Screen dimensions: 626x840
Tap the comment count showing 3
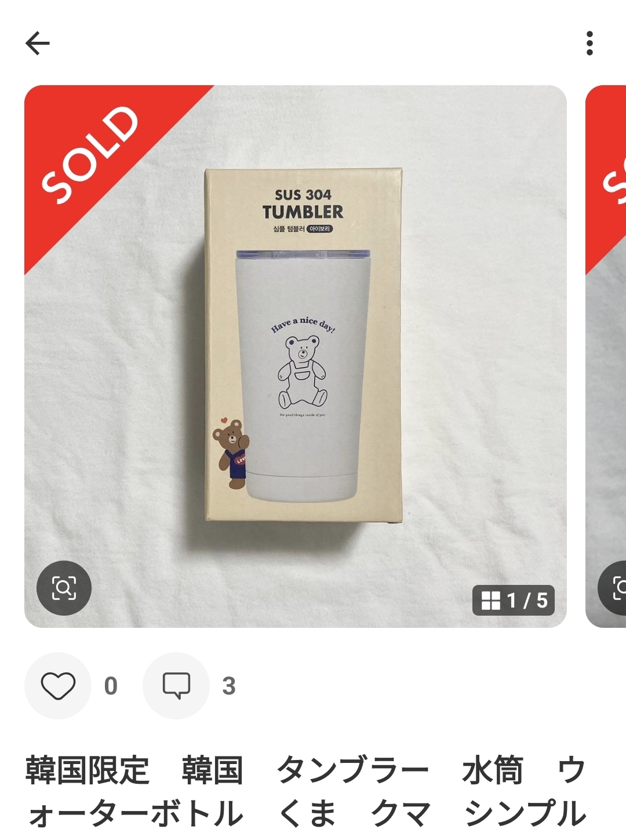[229, 686]
